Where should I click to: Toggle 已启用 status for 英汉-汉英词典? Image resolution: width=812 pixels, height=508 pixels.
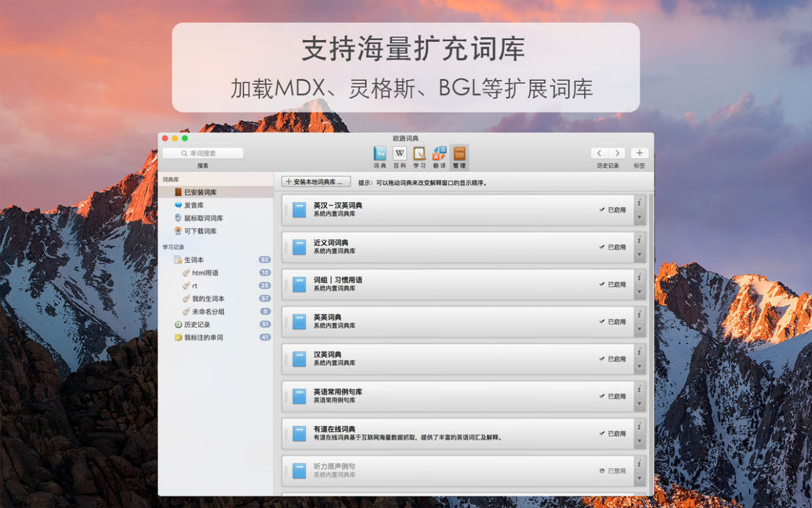point(612,210)
